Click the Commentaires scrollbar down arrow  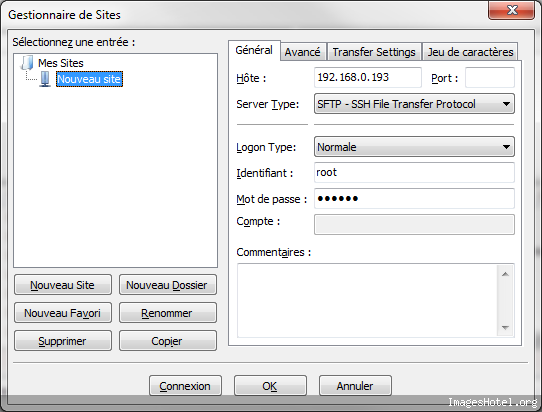(x=505, y=327)
